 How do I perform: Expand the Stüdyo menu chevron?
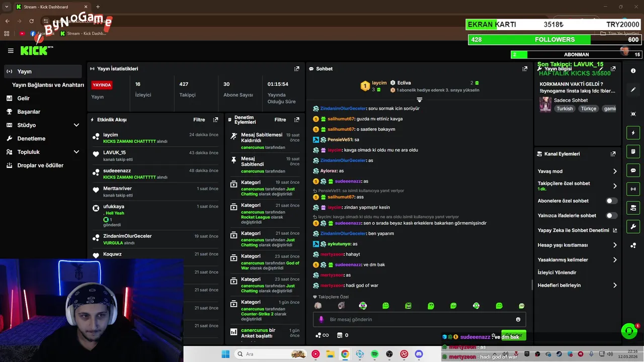(76, 125)
